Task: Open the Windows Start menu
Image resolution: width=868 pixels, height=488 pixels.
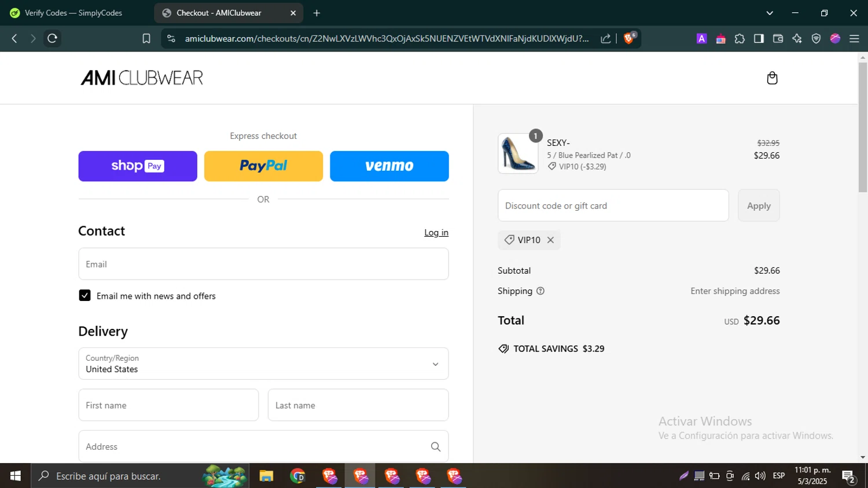Action: tap(16, 476)
